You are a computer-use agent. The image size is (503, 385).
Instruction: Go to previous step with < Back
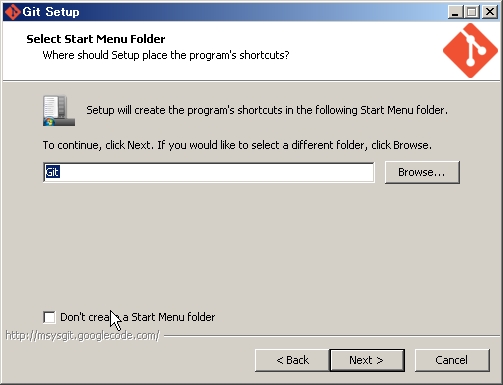coord(292,360)
